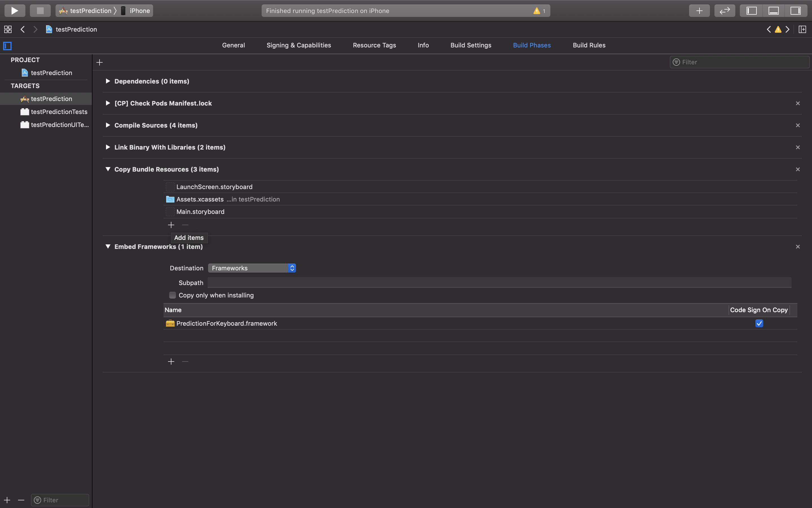Choose the iPhone run destination
Image resolution: width=812 pixels, height=508 pixels.
click(x=136, y=11)
